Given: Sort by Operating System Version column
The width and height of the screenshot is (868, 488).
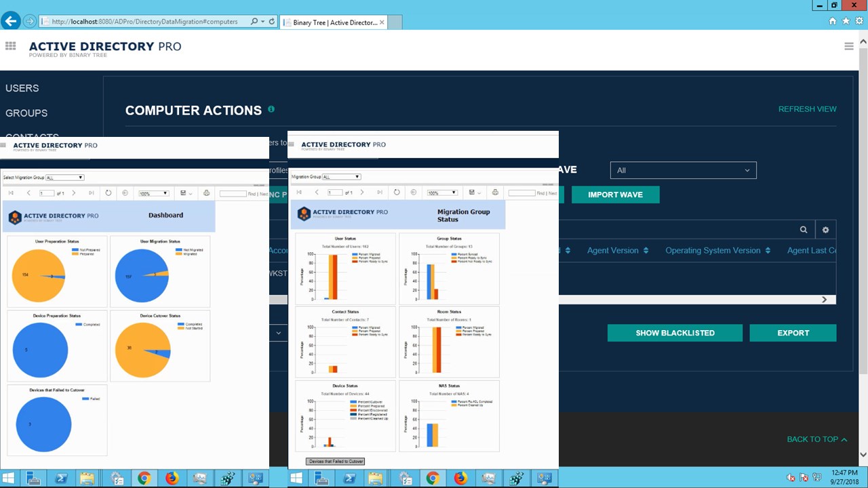Looking at the screenshot, I should 718,250.
